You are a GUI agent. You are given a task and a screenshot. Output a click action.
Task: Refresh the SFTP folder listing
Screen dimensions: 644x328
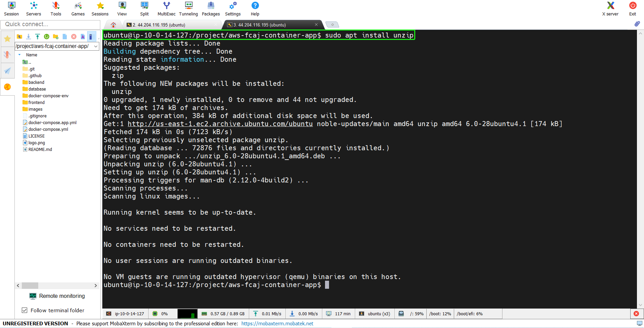tap(47, 37)
